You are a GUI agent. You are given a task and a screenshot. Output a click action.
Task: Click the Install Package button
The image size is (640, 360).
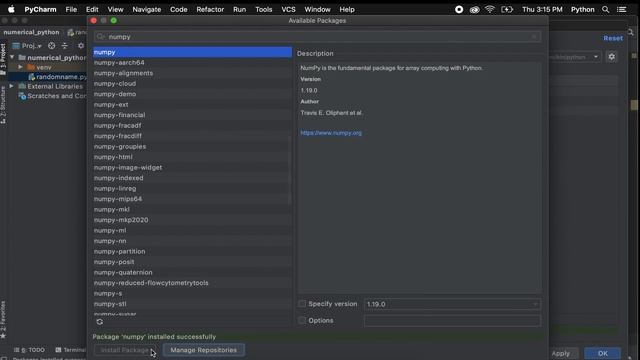click(x=124, y=350)
